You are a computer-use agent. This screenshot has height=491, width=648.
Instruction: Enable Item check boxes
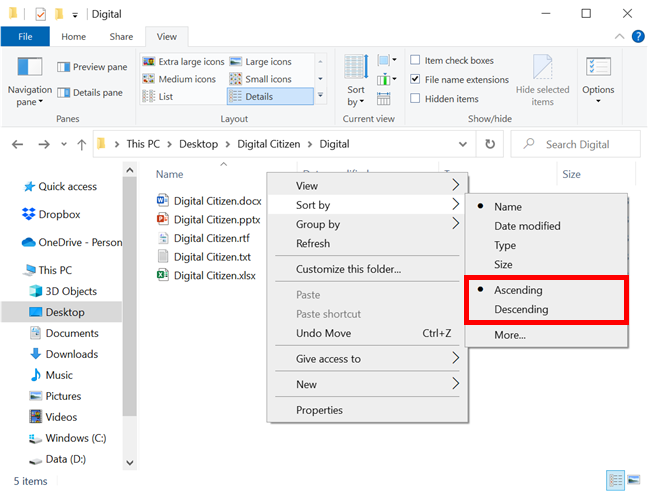415,60
